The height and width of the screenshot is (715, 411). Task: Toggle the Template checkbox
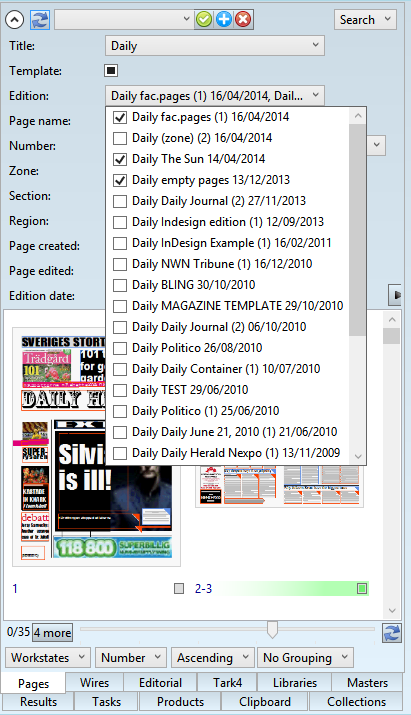pos(111,71)
